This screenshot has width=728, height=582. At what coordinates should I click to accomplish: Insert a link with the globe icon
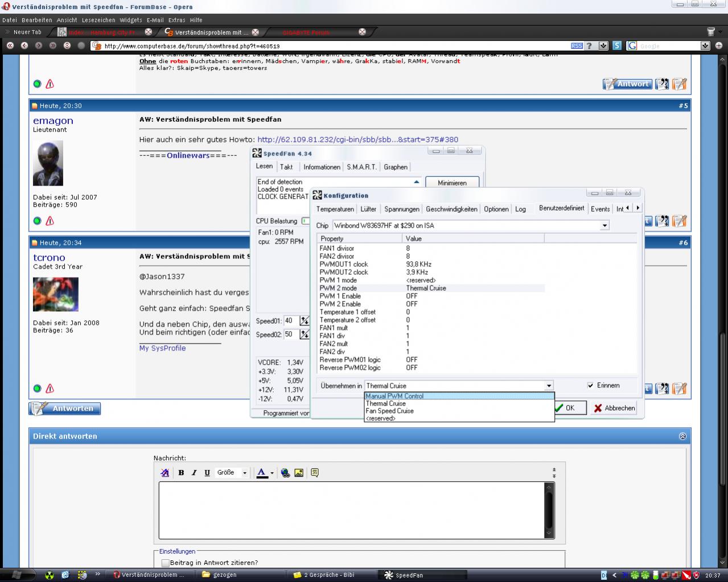(x=285, y=473)
